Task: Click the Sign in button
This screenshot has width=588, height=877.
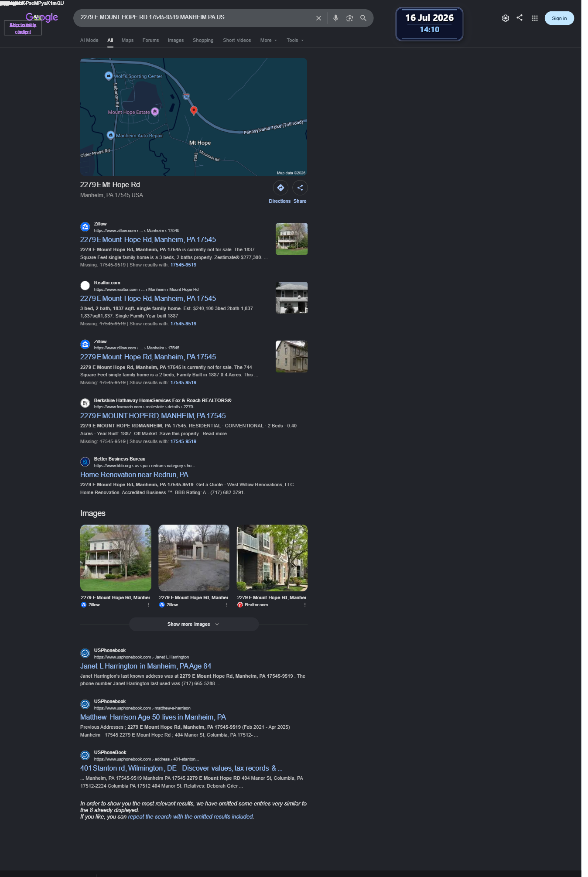Action: click(x=559, y=18)
